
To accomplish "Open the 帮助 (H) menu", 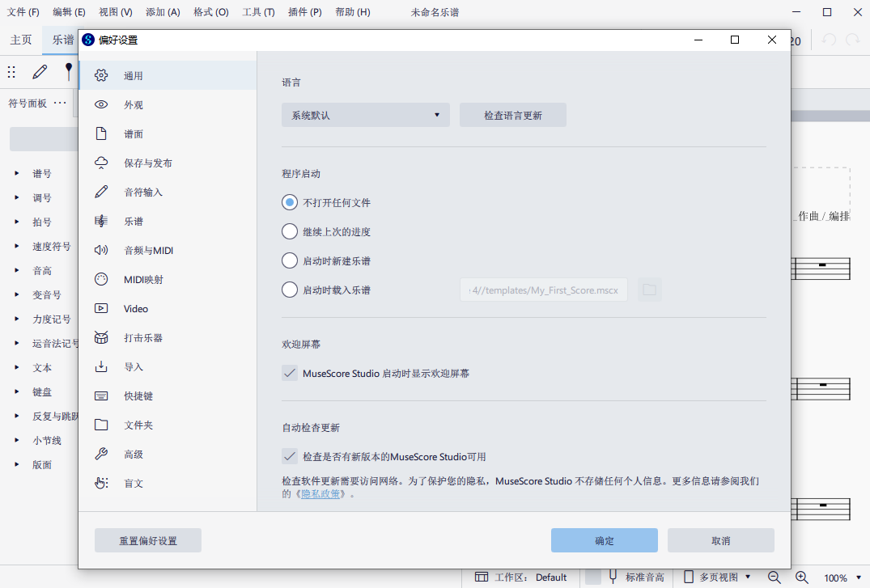I will [352, 11].
